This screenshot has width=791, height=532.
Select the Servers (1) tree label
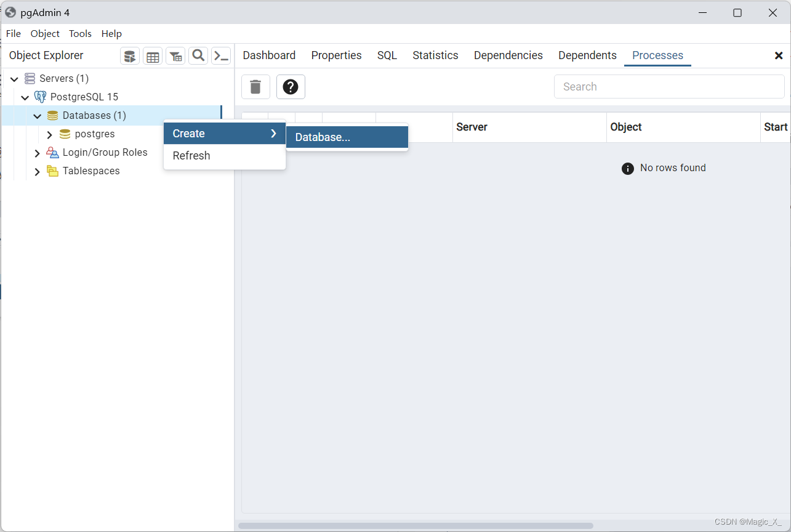click(x=64, y=79)
